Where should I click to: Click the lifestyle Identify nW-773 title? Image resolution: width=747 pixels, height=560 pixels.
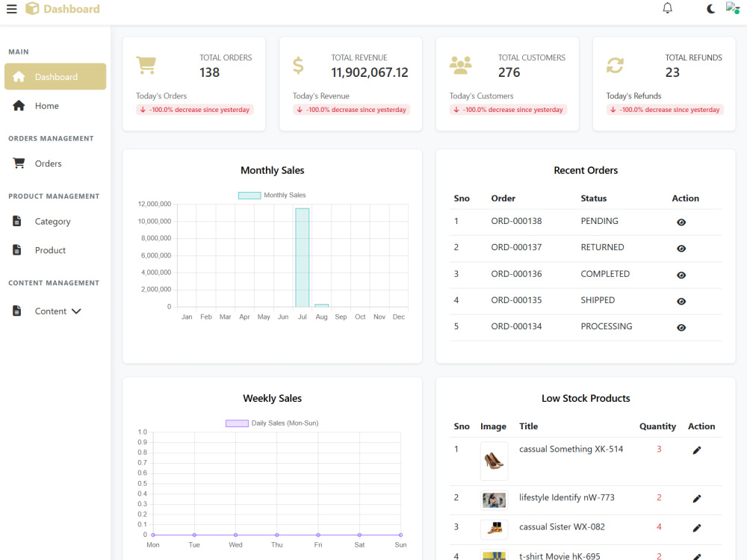coord(567,497)
